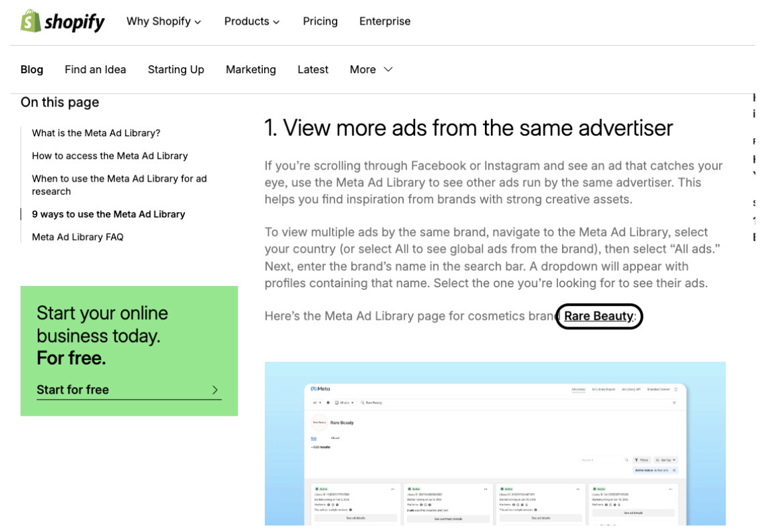This screenshot has width=761, height=532.
Task: Open the Why Shopify dropdown menu
Action: tap(164, 21)
